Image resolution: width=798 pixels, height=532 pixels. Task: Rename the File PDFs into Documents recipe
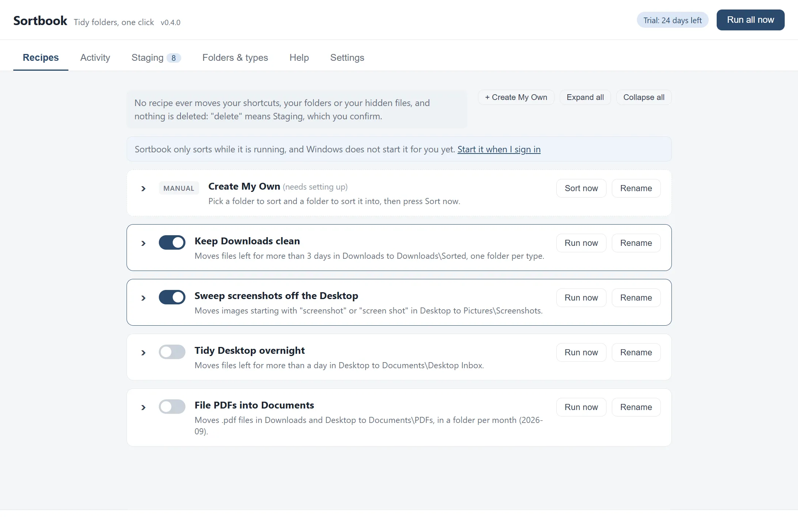click(636, 407)
